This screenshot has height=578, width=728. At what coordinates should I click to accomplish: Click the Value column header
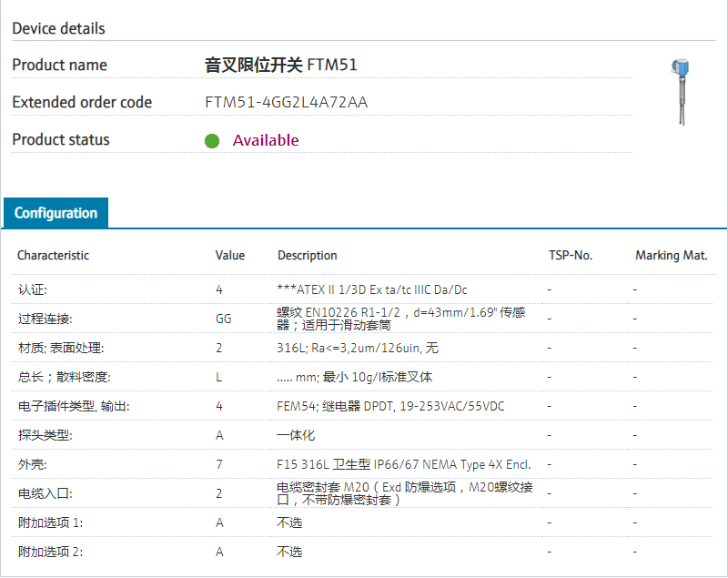click(x=230, y=256)
